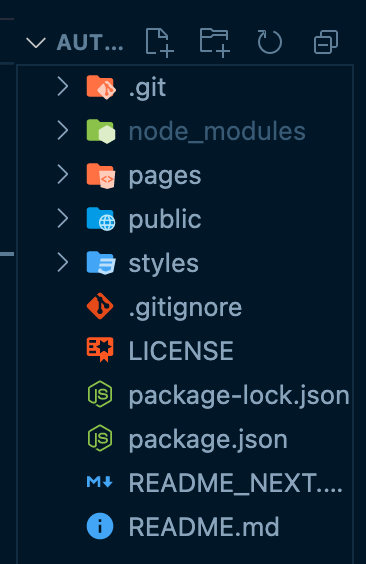
Task: Click the markdown icon beside README_NEXT
Action: (100, 482)
